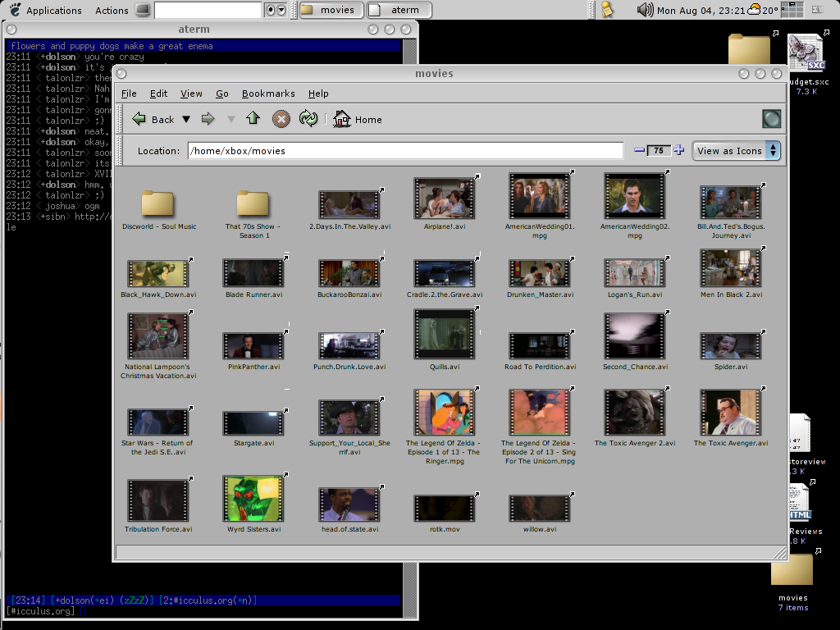Open the Go menu
840x630 pixels.
coord(221,94)
